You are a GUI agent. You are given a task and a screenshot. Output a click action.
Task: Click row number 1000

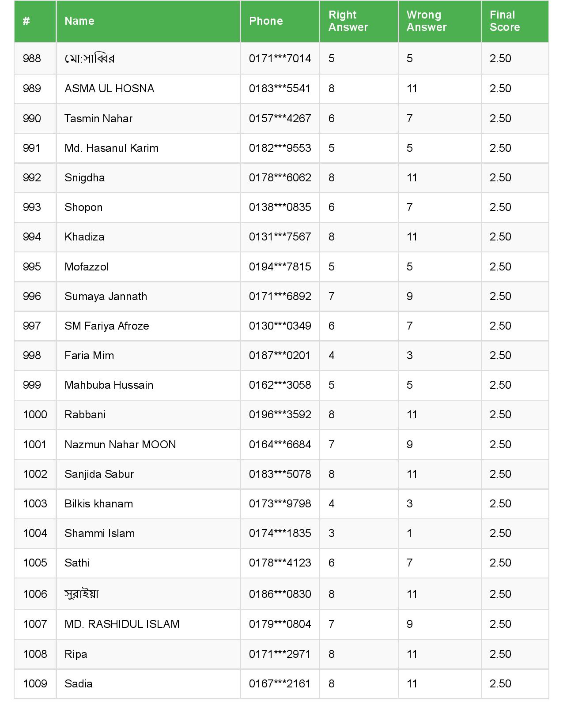click(x=35, y=415)
